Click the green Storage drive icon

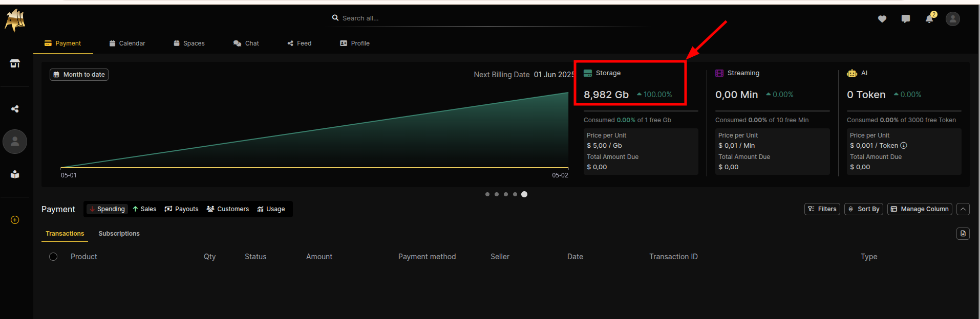tap(588, 73)
